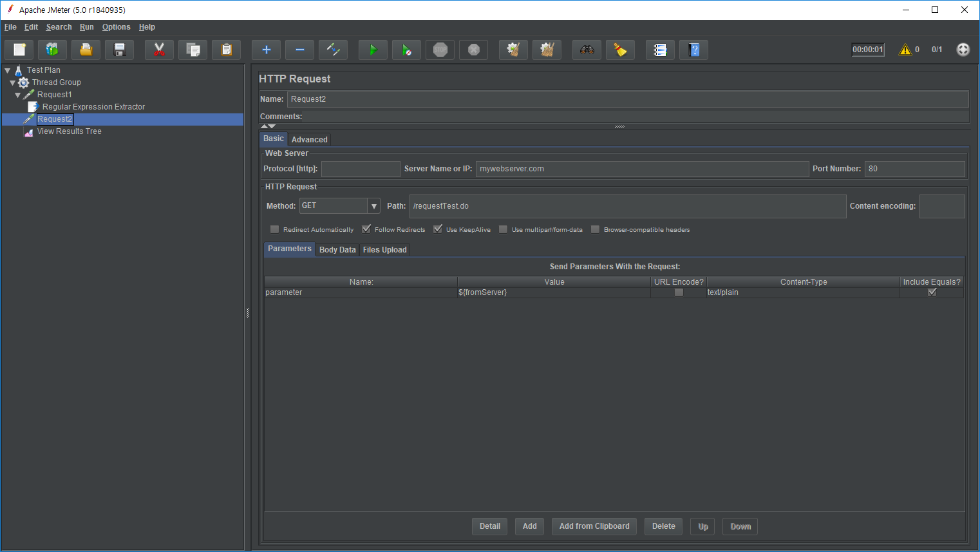
Task: Enable Use multipart/form-data checkbox
Action: coord(504,229)
